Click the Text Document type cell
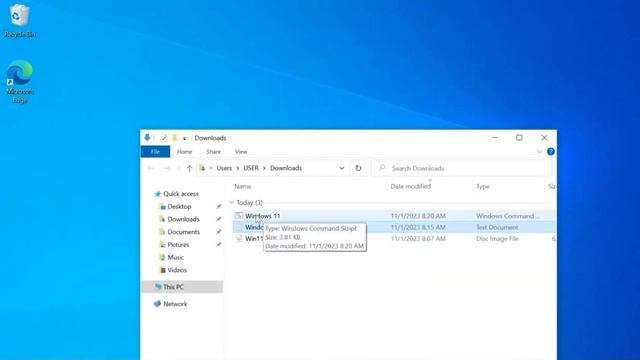 [x=497, y=227]
